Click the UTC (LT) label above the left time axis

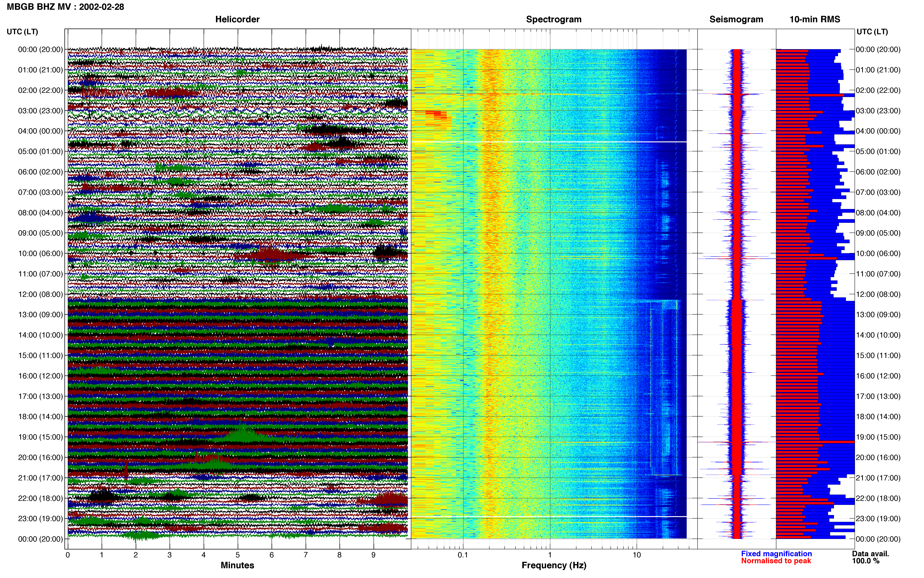coord(22,32)
